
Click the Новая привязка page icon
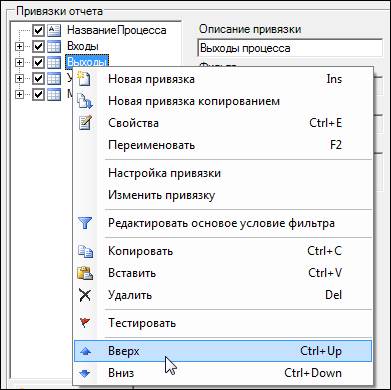pos(85,79)
